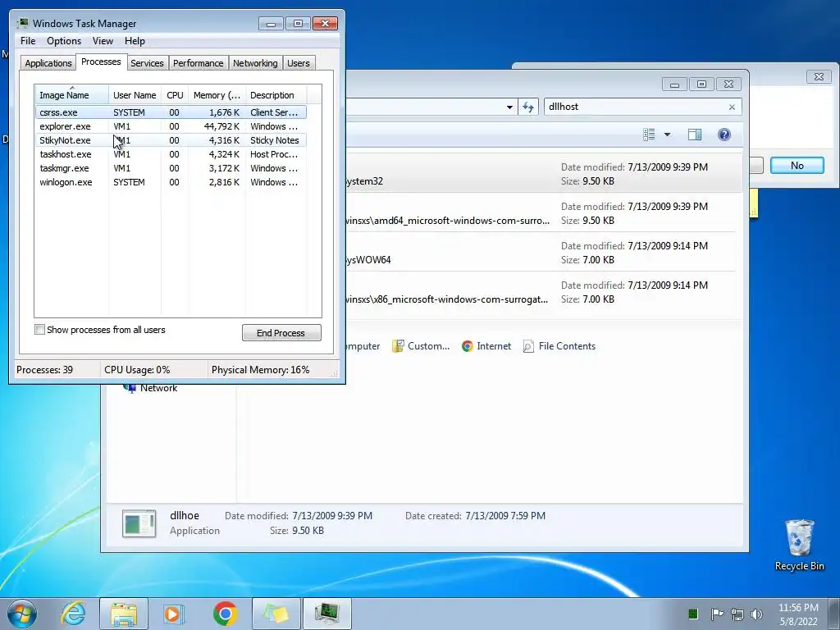The image size is (840, 630).
Task: Sort processes by User Name column
Action: 135,95
